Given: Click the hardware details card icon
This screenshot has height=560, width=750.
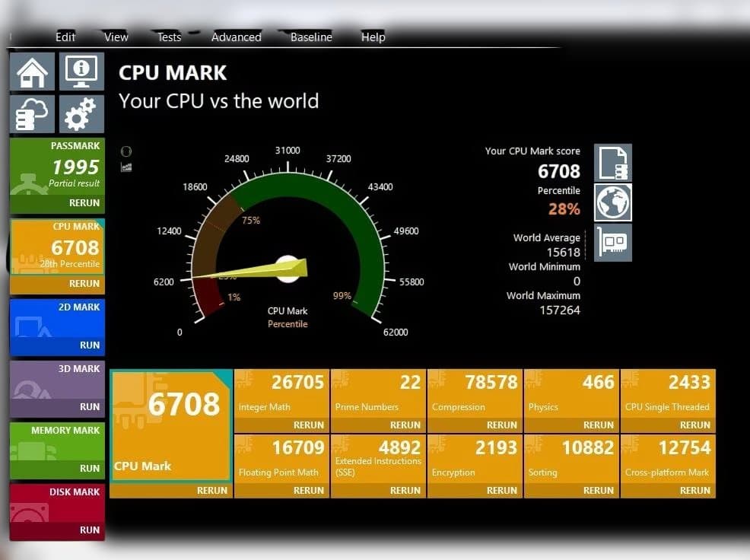Looking at the screenshot, I should (612, 242).
